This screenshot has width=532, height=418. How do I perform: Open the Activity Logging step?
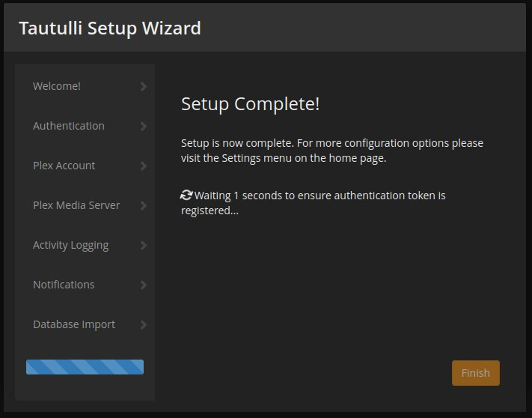70,245
